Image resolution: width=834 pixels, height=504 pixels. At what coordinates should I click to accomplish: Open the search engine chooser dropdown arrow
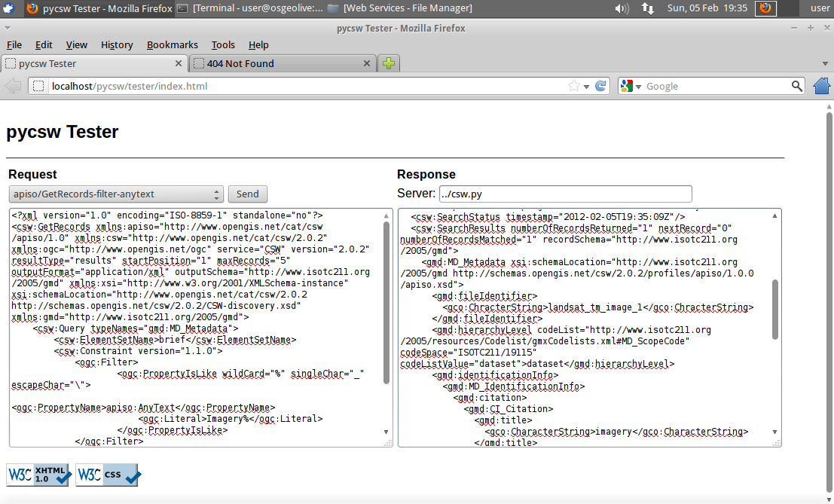(x=638, y=87)
